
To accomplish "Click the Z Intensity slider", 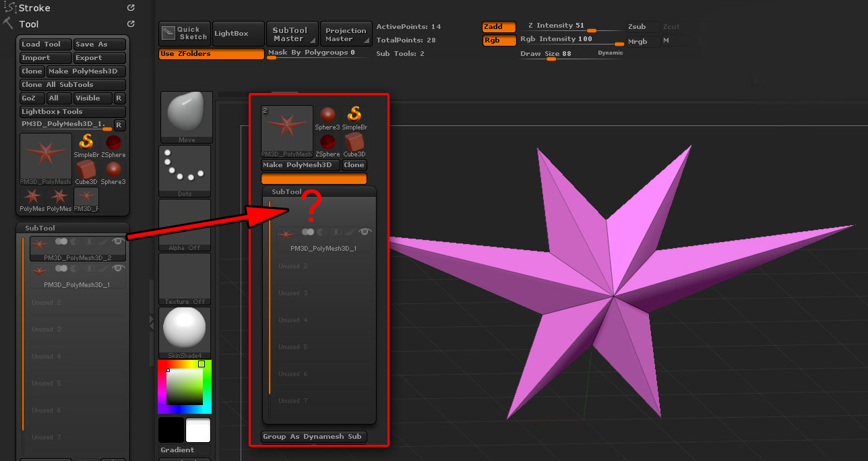I will coord(571,27).
